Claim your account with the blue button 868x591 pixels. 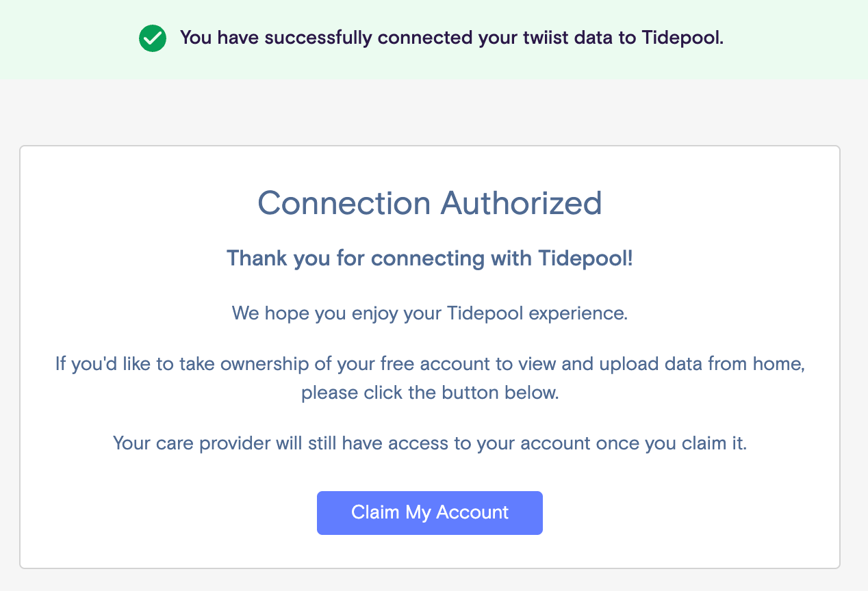(x=430, y=512)
